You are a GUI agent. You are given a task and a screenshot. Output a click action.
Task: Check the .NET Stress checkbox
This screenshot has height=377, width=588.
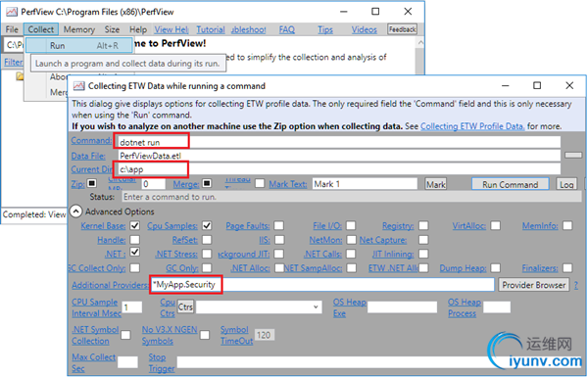[x=207, y=254]
